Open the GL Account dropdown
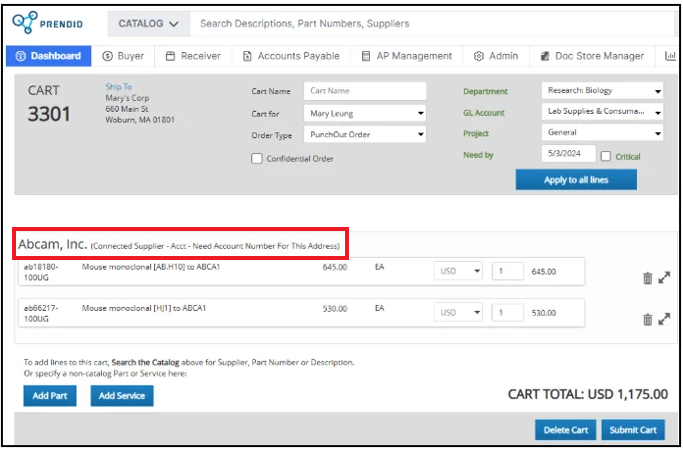Image resolution: width=683 pixels, height=450 pixels. (602, 112)
